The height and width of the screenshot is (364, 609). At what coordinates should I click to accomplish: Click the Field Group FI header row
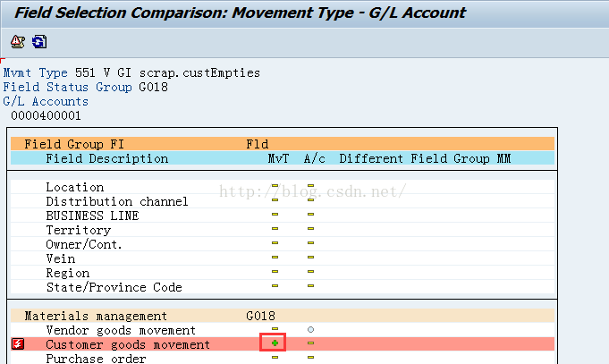click(283, 144)
